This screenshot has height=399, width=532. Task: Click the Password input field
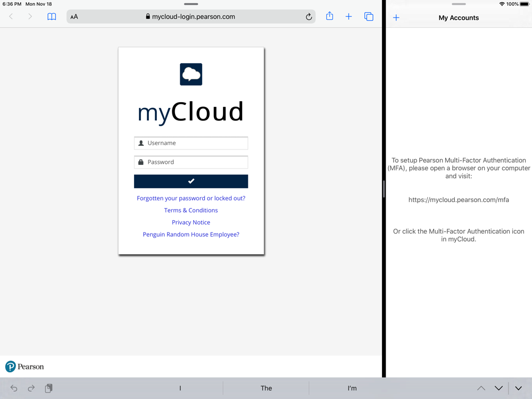click(191, 162)
